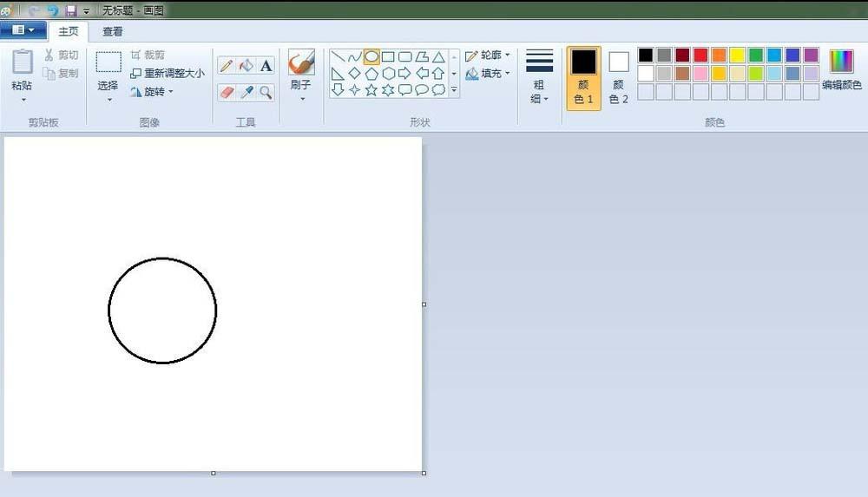Viewport: 868px width, 497px height.
Task: Activate the Magnifier tool
Action: pos(266,92)
